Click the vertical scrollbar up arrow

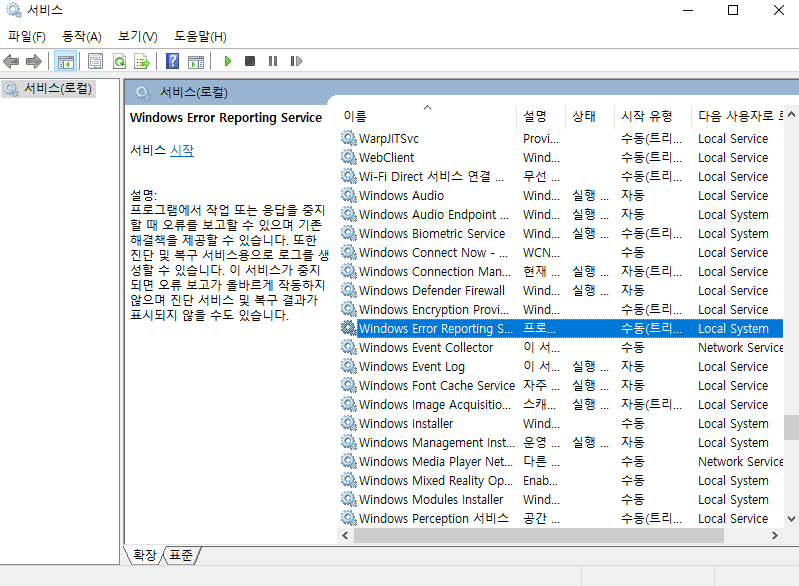(x=791, y=114)
